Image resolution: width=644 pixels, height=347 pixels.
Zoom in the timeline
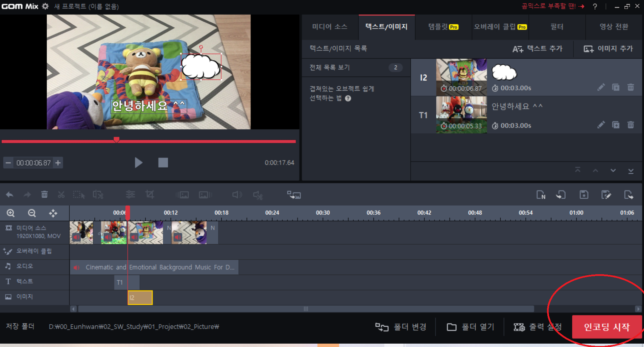pos(11,213)
